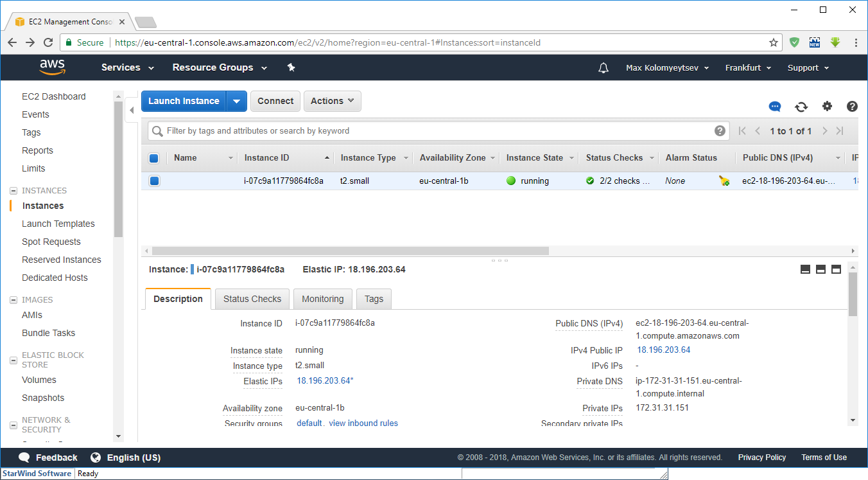Click the green download extension icon

[835, 42]
